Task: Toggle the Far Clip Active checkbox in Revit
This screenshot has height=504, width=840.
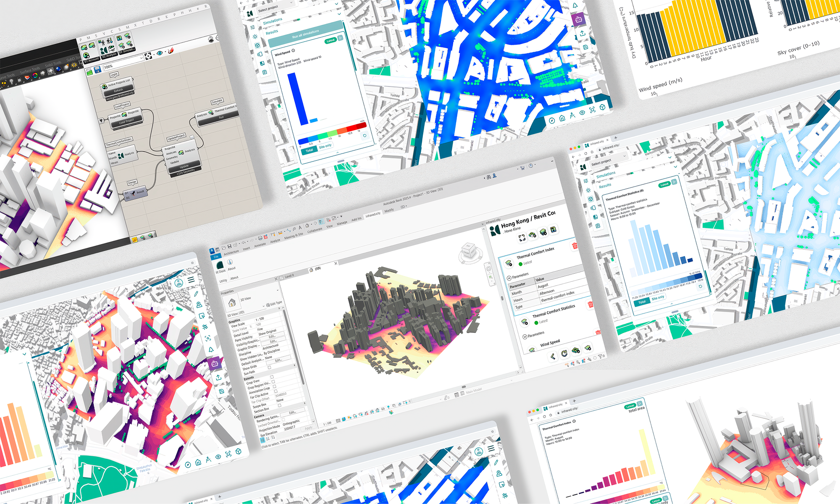Action: pyautogui.click(x=277, y=391)
